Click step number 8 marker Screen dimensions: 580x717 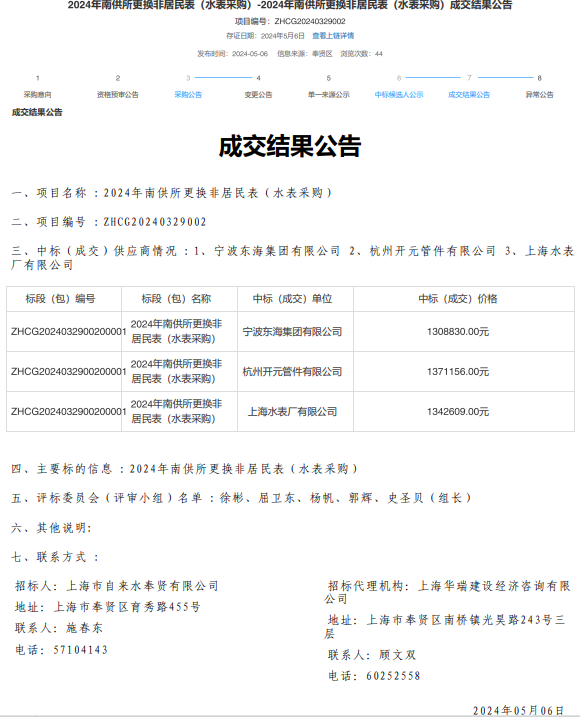pyautogui.click(x=539, y=78)
